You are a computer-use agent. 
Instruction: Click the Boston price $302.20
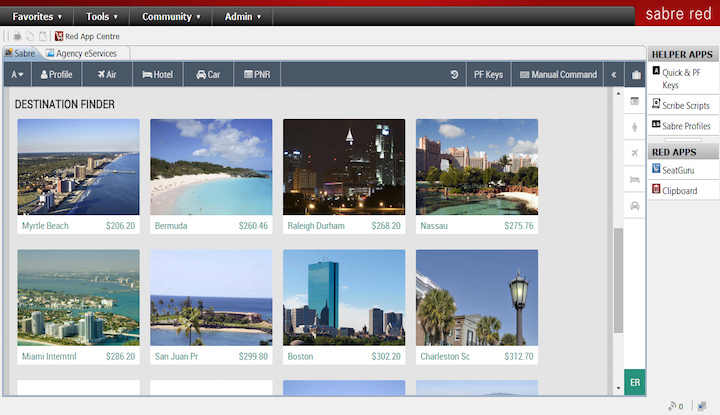[386, 356]
